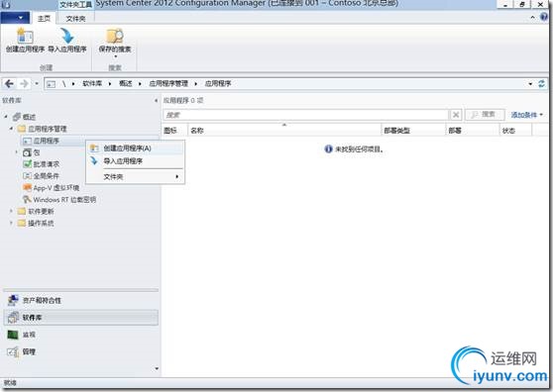The height and width of the screenshot is (392, 553).
Task: Go back with the navigation back arrow
Action: pos(9,84)
